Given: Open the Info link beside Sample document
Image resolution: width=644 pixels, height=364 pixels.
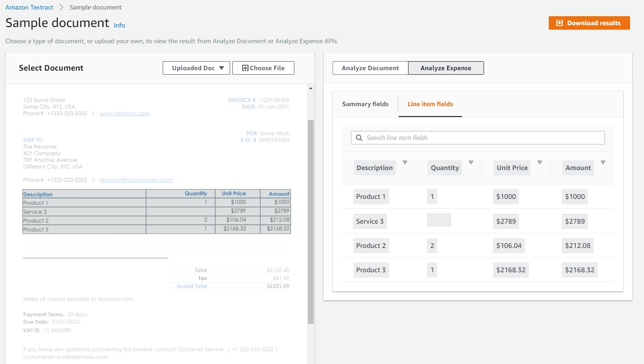Looking at the screenshot, I should point(119,25).
